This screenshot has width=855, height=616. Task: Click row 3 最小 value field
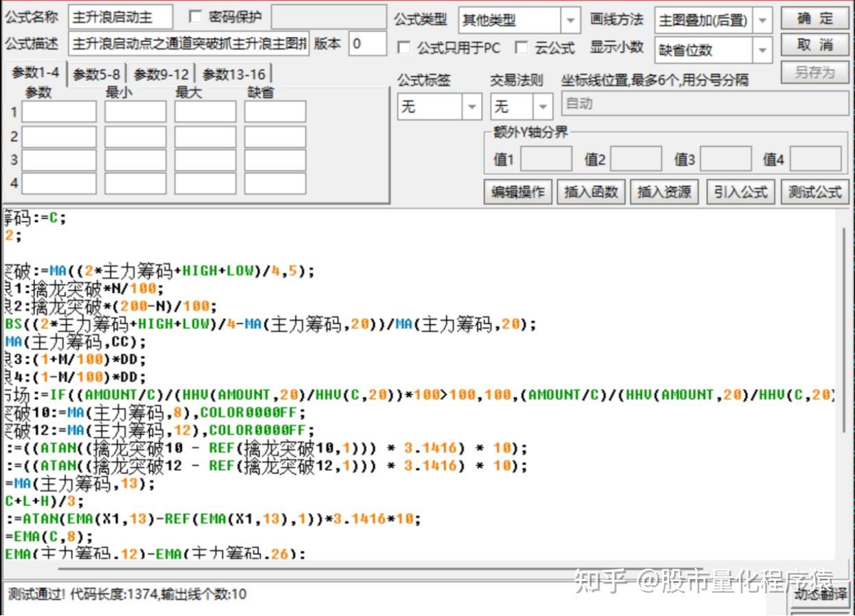pos(135,160)
